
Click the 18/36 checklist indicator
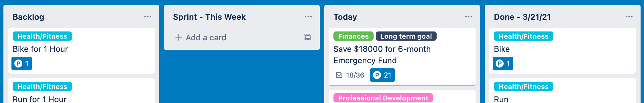350,75
